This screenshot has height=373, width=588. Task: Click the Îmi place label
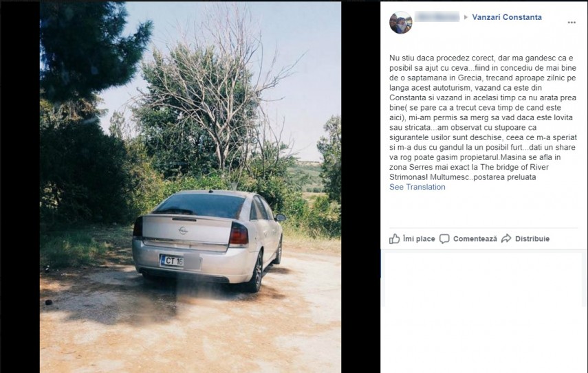tap(419, 238)
